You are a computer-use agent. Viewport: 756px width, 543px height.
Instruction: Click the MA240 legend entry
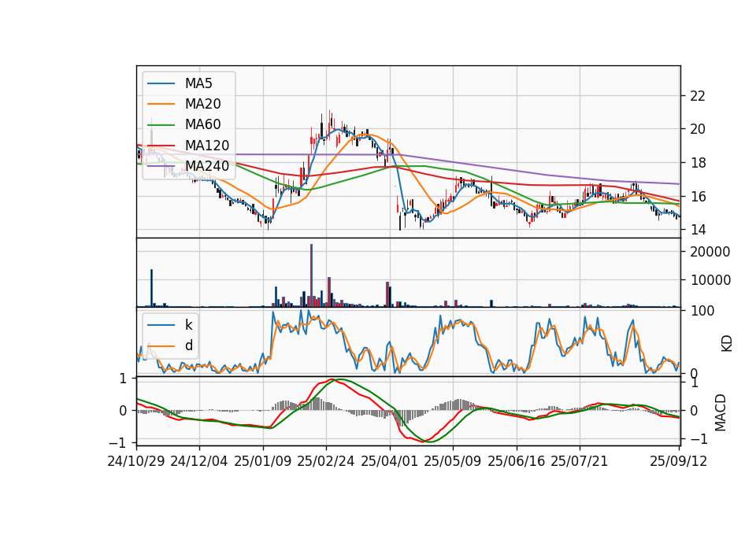188,166
